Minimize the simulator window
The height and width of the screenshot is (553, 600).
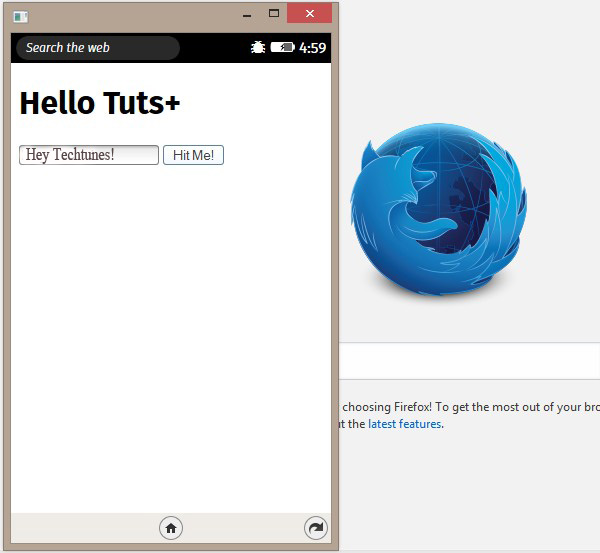(x=247, y=15)
